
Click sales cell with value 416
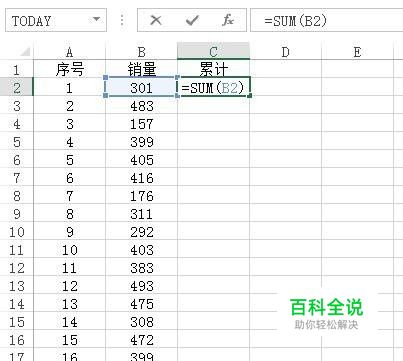click(x=141, y=178)
